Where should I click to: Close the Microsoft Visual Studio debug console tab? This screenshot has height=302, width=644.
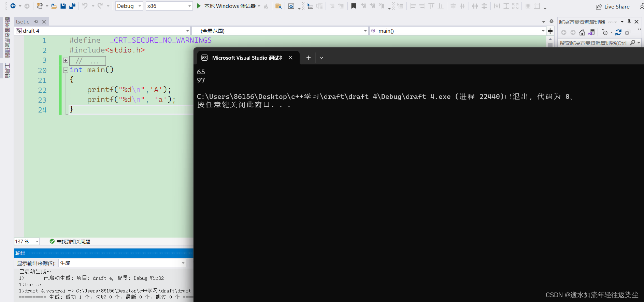[290, 58]
